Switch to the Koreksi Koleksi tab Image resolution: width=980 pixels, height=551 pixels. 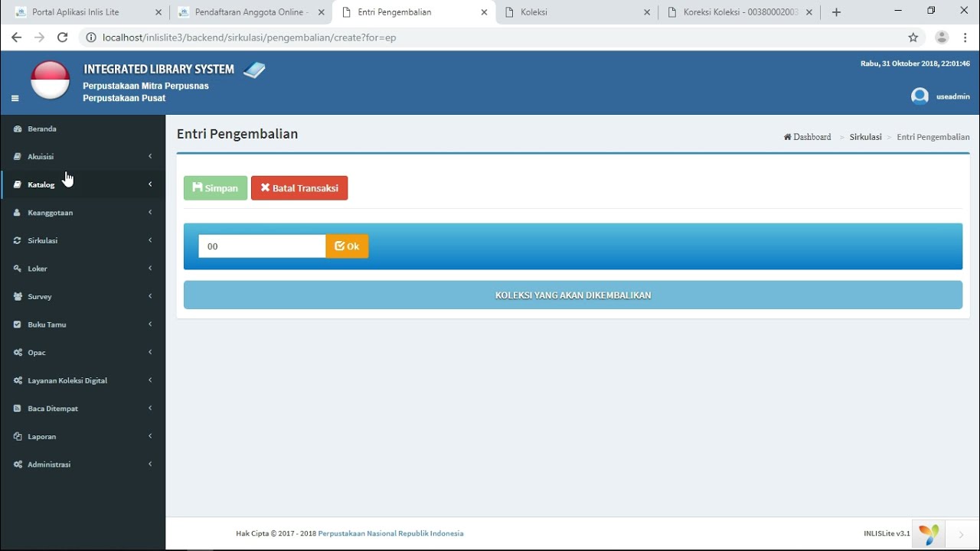[x=739, y=12]
